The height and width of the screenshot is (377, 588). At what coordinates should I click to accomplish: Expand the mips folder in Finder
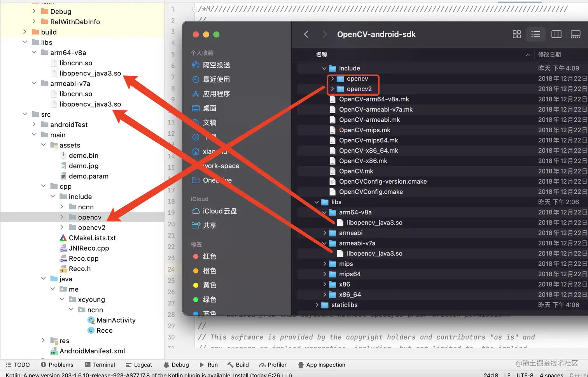point(324,264)
